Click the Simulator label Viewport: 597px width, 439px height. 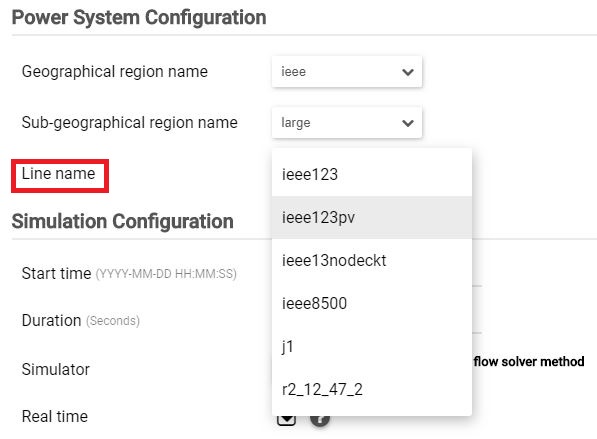pos(56,369)
